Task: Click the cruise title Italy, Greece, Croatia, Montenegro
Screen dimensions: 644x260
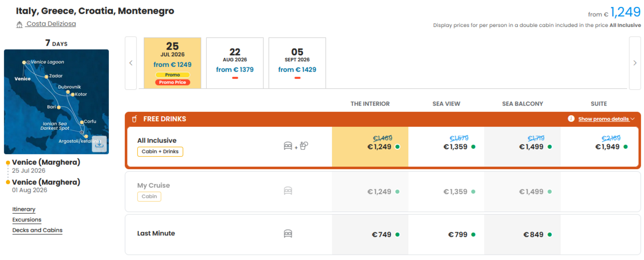Action: 95,11
